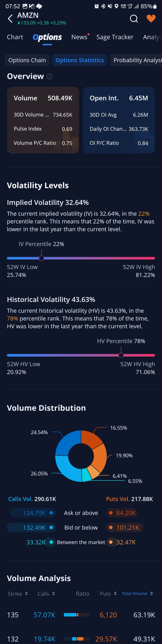Open the search magnifier icon
Image resolution: width=162 pixels, height=644 pixels.
pos(134,19)
